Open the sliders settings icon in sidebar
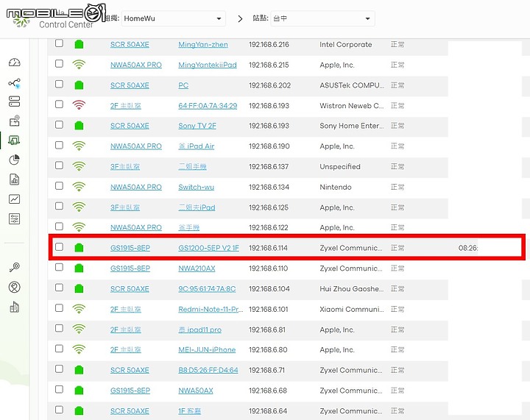This screenshot has width=530, height=420. 14,219
